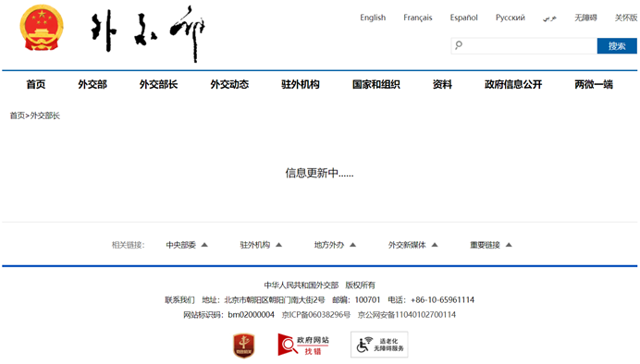Expand the 重要链接 links arrow

pos(509,245)
